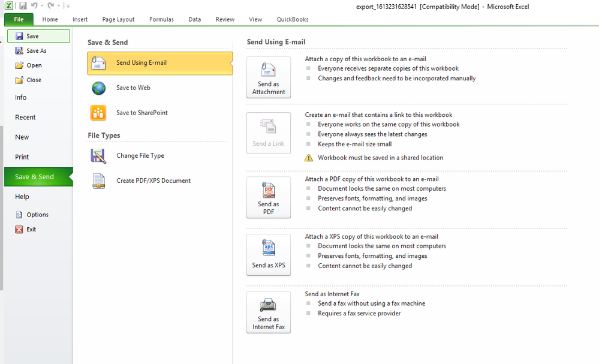The width and height of the screenshot is (599, 364).
Task: Click the Save to Web label
Action: pos(133,88)
